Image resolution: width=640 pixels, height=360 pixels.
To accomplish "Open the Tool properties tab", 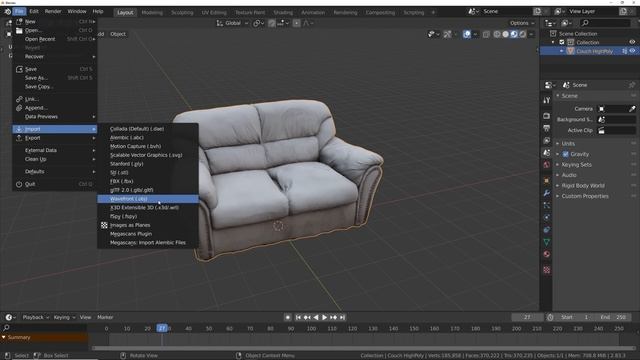I will (x=547, y=100).
